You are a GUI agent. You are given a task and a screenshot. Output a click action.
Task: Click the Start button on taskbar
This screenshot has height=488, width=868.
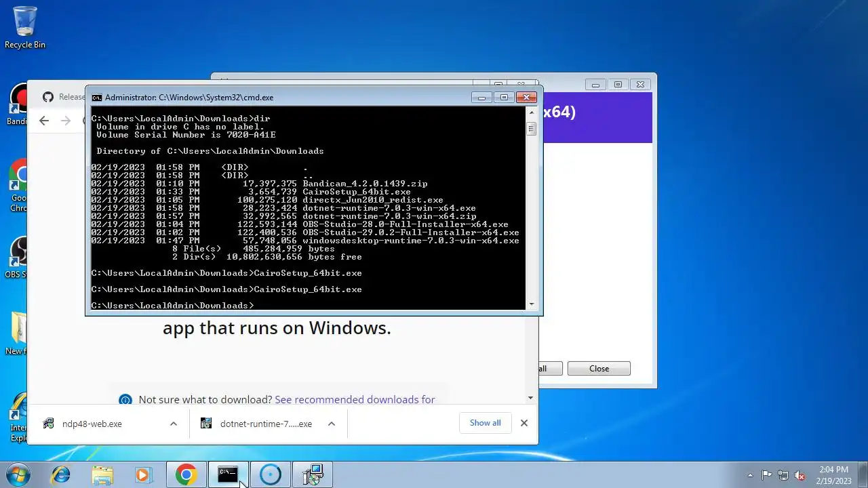point(18,474)
